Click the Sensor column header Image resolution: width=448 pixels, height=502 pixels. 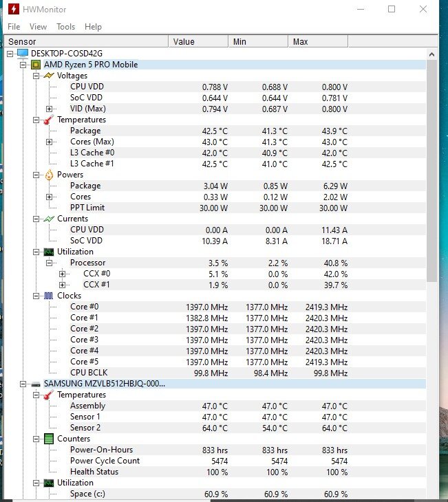86,42
